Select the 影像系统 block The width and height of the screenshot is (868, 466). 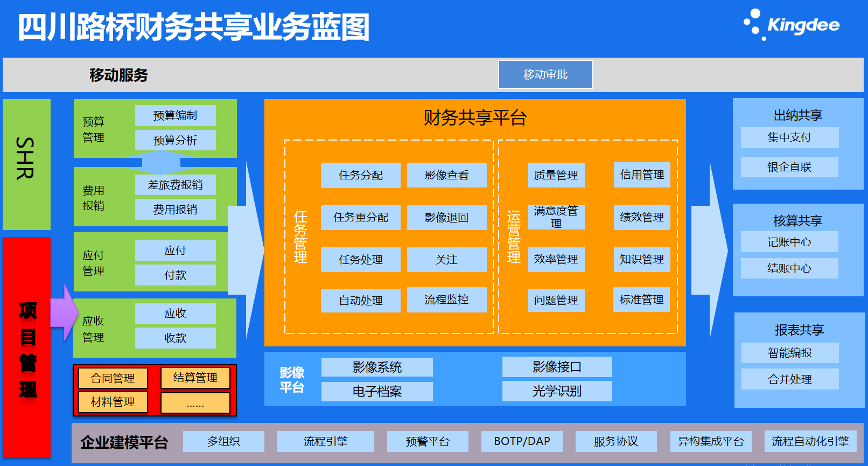tap(377, 367)
